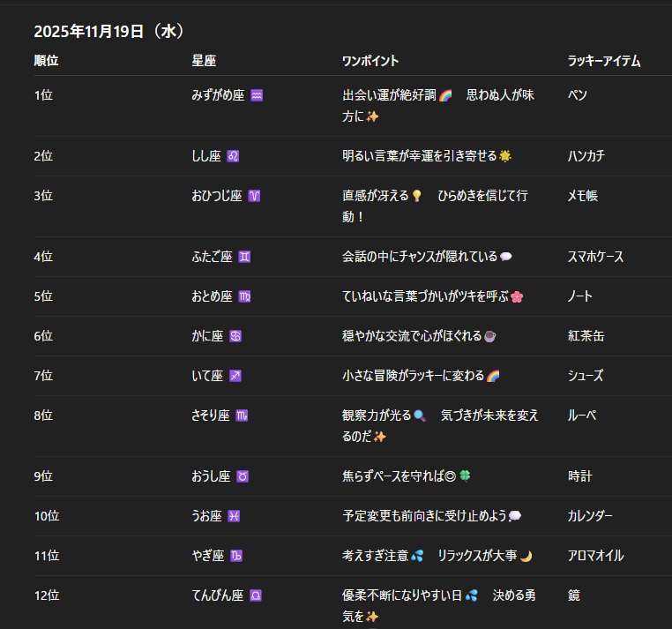
Task: Select the Sagittarius arrow symbol beside いて座
Action: [x=235, y=376]
